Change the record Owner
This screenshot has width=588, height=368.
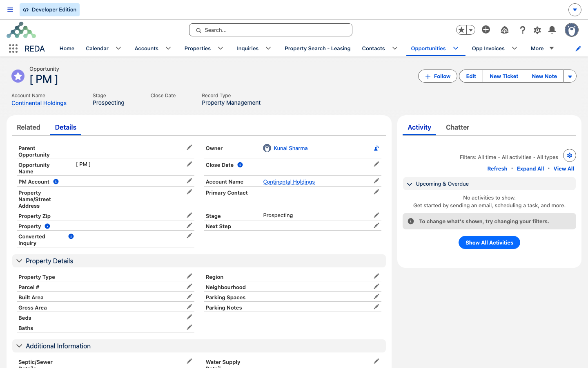(x=376, y=148)
